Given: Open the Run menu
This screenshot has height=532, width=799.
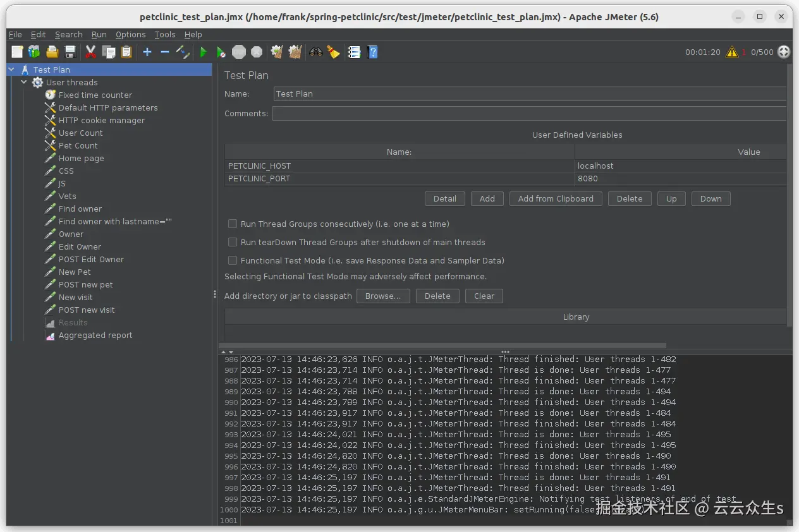Looking at the screenshot, I should [x=99, y=35].
